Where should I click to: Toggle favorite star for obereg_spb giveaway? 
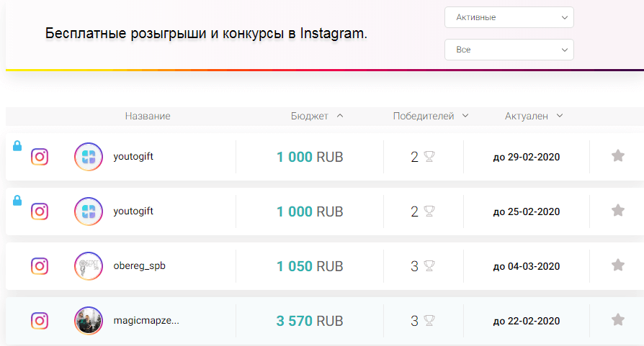click(x=618, y=265)
